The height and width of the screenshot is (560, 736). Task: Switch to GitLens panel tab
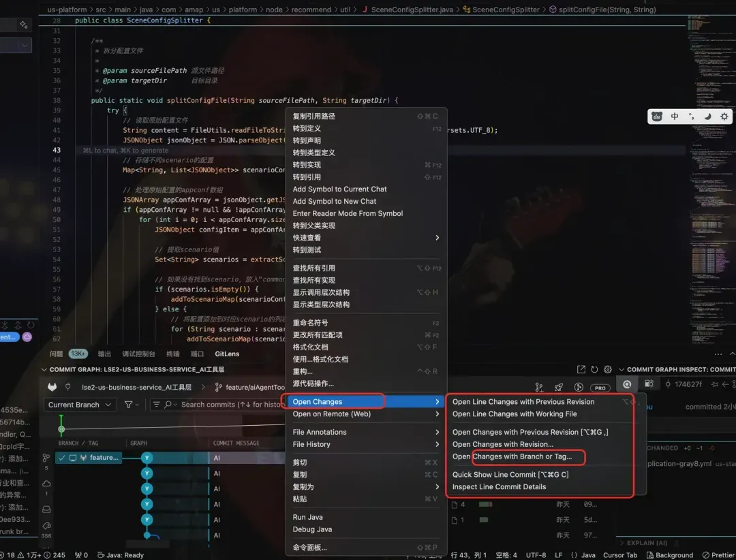(227, 354)
